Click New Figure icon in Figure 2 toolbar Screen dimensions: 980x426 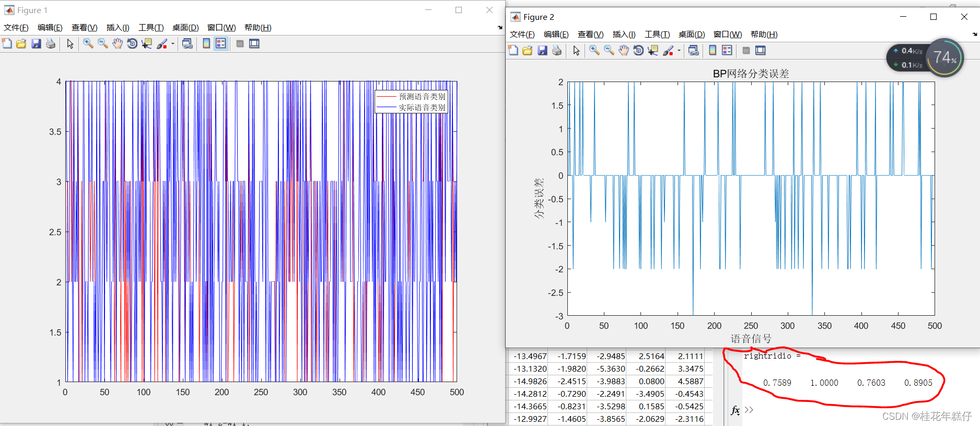tap(513, 50)
